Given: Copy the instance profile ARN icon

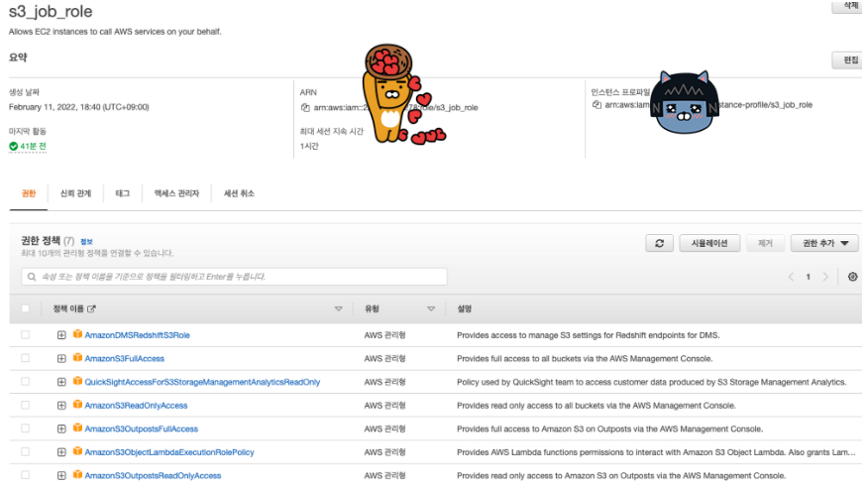Looking at the screenshot, I should [x=597, y=105].
